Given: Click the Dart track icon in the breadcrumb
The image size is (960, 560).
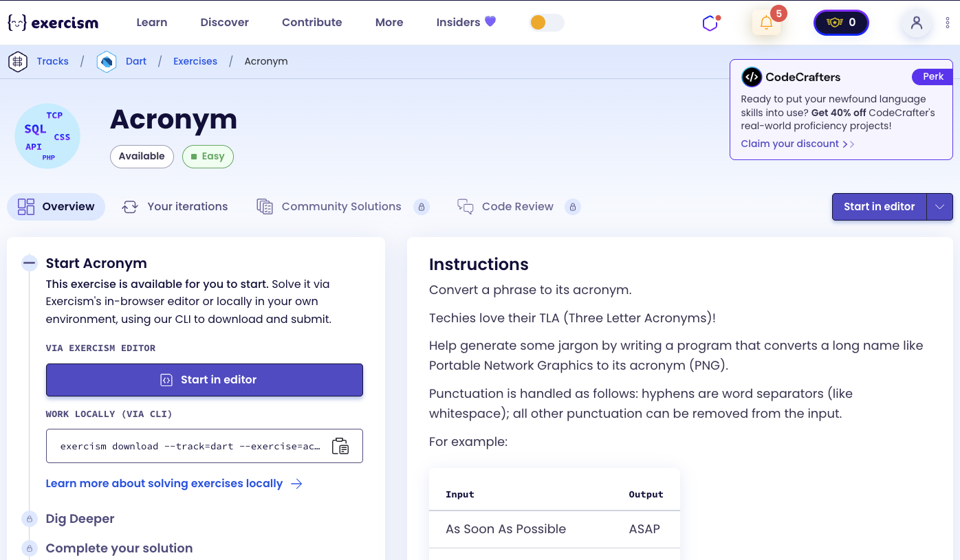Looking at the screenshot, I should pyautogui.click(x=107, y=61).
